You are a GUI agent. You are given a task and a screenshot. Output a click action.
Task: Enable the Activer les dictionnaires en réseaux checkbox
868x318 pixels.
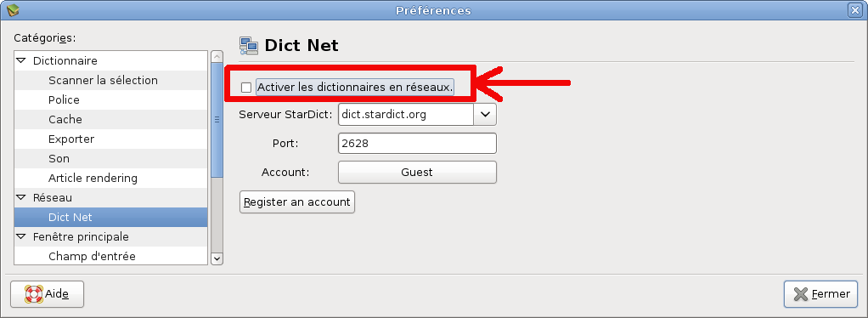click(x=246, y=88)
